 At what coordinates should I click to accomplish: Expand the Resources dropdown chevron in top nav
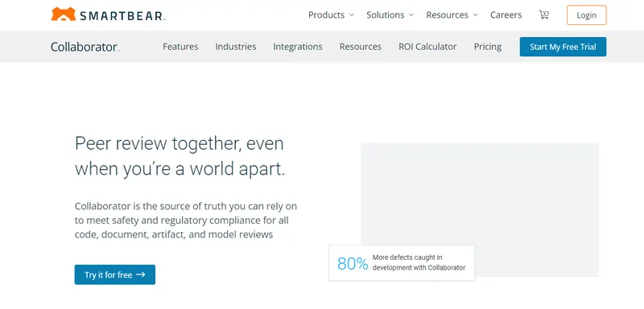pyautogui.click(x=476, y=15)
